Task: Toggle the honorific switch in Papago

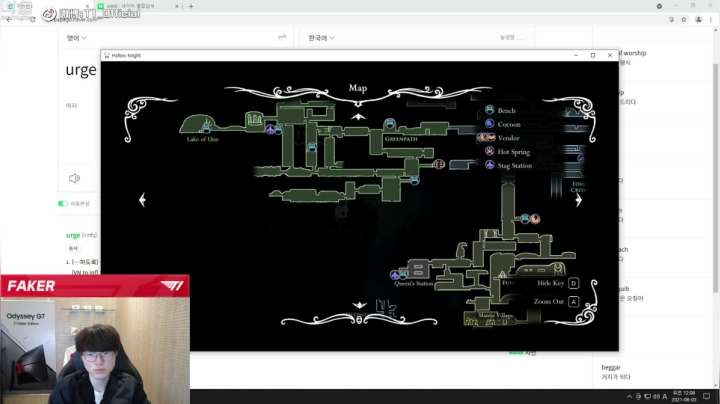Action: pyautogui.click(x=521, y=38)
